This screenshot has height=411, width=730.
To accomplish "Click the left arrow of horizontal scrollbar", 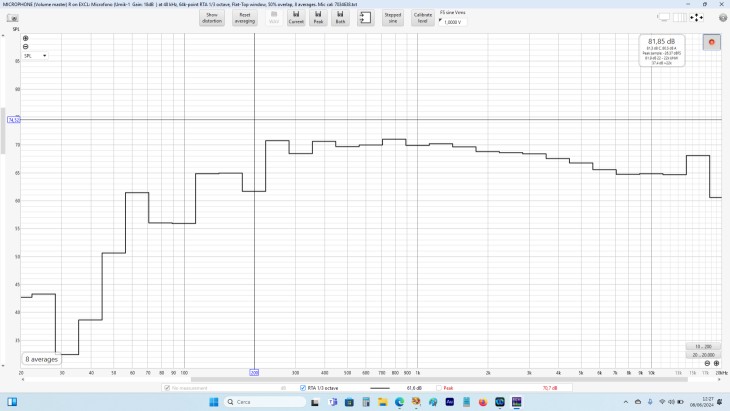I will (x=23, y=379).
